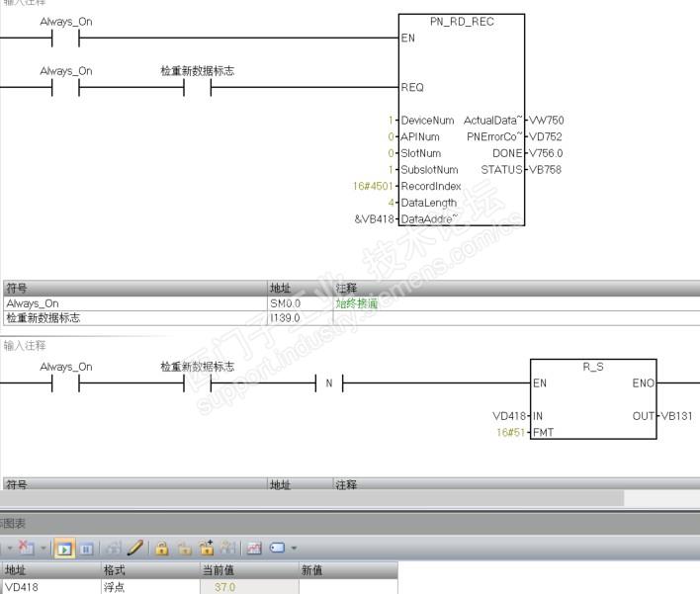The image size is (700, 594).
Task: Click the RecordIndex value 16#4501
Action: (373, 186)
